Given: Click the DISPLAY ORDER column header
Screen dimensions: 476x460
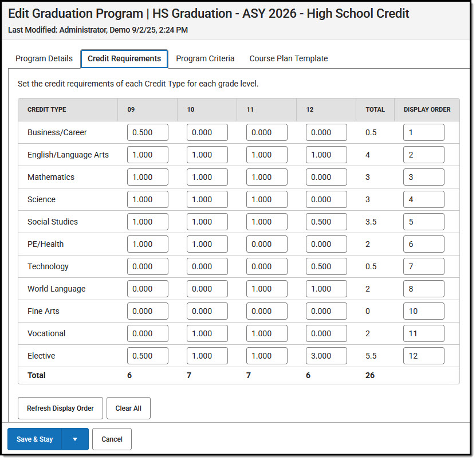Looking at the screenshot, I should [x=427, y=109].
